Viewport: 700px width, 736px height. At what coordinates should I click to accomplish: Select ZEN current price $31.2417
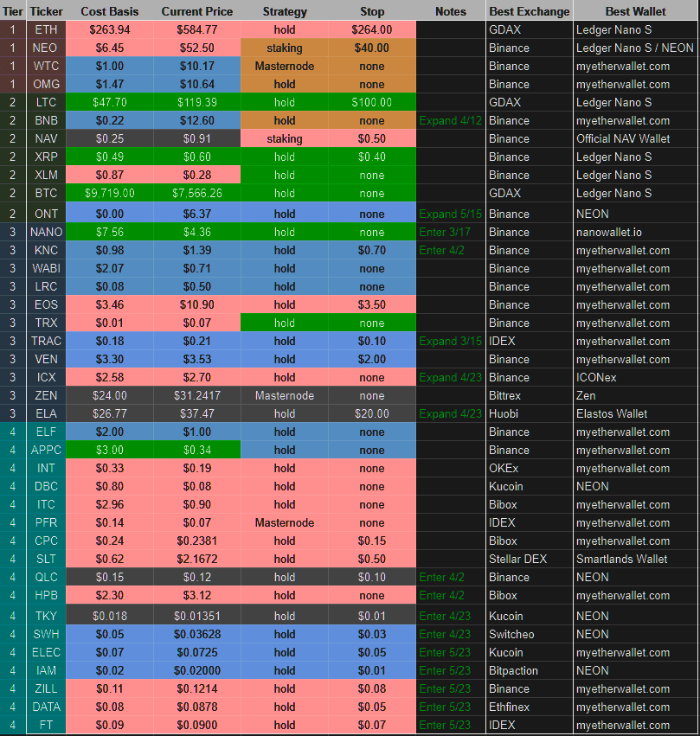pyautogui.click(x=196, y=396)
